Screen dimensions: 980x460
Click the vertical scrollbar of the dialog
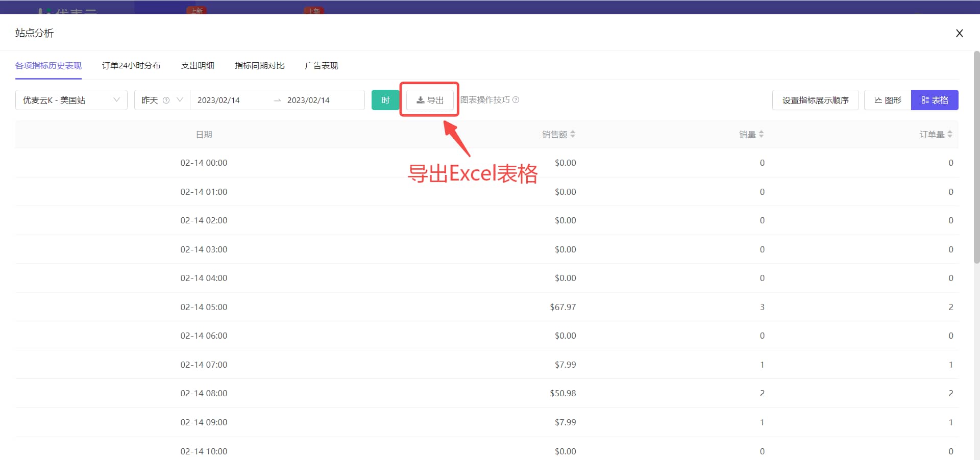976,157
